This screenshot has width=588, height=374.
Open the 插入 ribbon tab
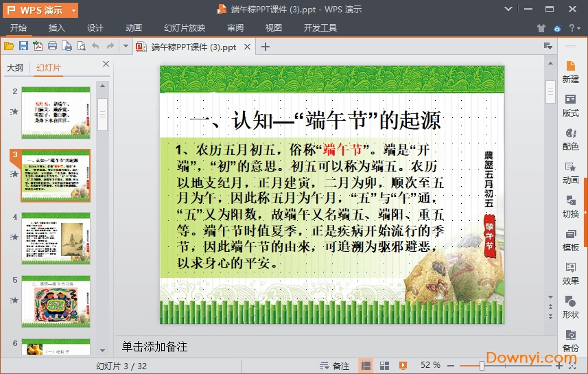57,28
